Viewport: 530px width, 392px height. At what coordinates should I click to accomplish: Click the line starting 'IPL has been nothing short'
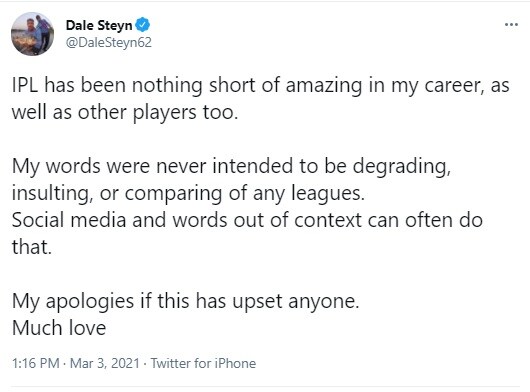[261, 85]
